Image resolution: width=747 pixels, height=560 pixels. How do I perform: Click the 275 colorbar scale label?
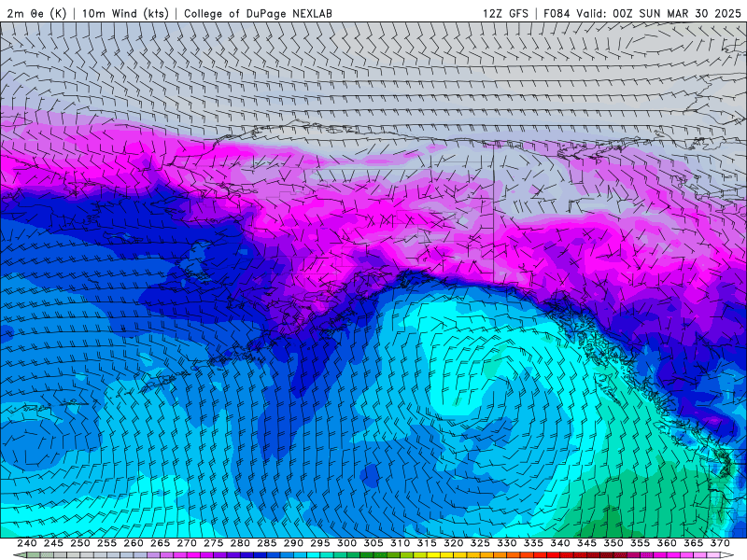click(214, 543)
